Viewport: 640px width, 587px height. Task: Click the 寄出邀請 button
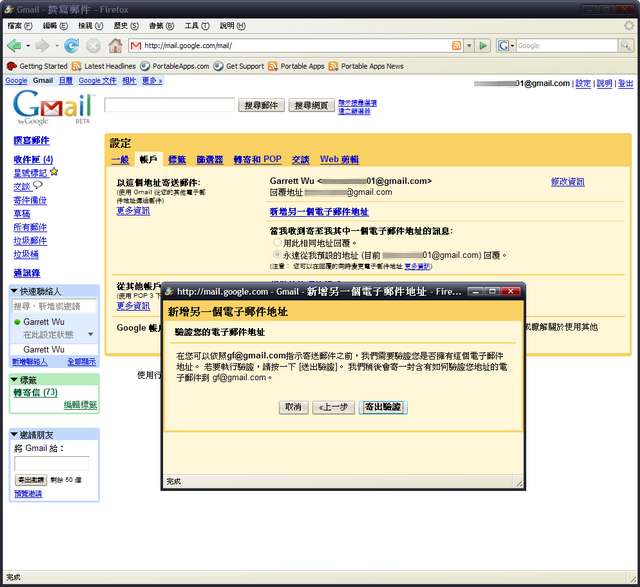[x=31, y=480]
